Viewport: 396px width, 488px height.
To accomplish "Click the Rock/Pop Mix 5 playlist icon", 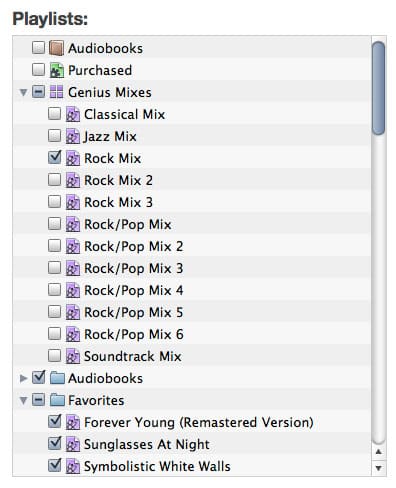I will [x=72, y=312].
